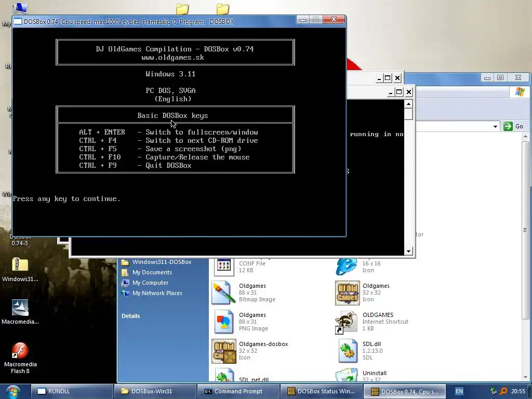
Task: Expand the Details panel header
Action: (x=130, y=316)
